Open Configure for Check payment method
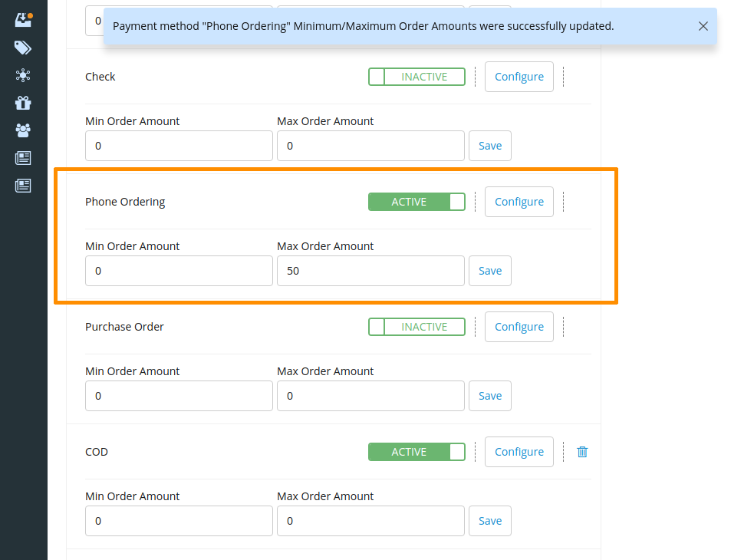754x560 pixels. (x=519, y=77)
